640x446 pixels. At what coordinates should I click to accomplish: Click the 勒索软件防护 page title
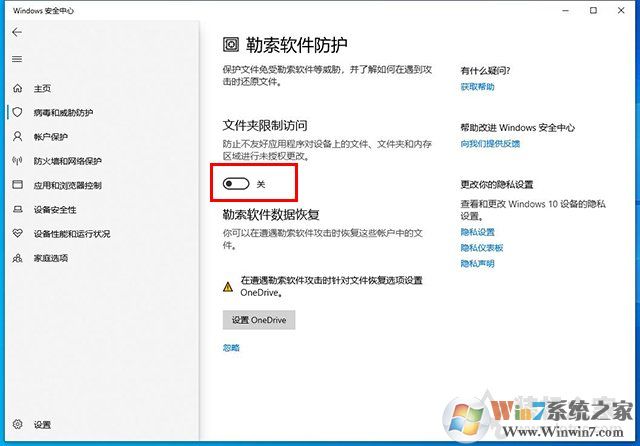(297, 45)
